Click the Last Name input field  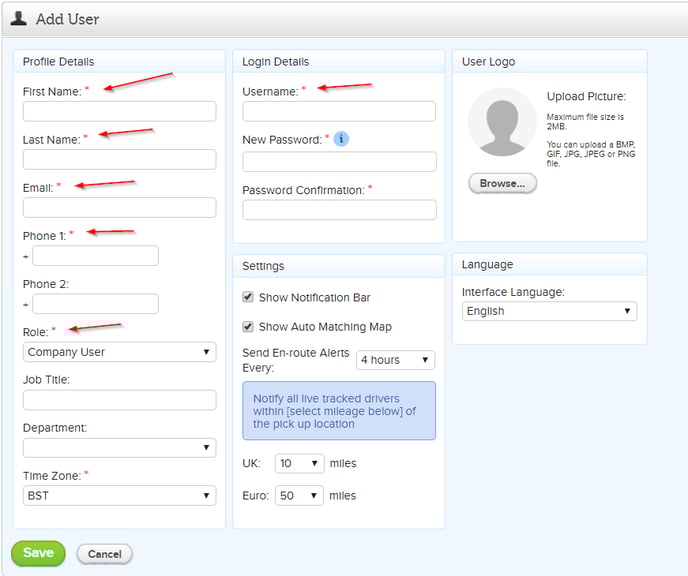[119, 159]
